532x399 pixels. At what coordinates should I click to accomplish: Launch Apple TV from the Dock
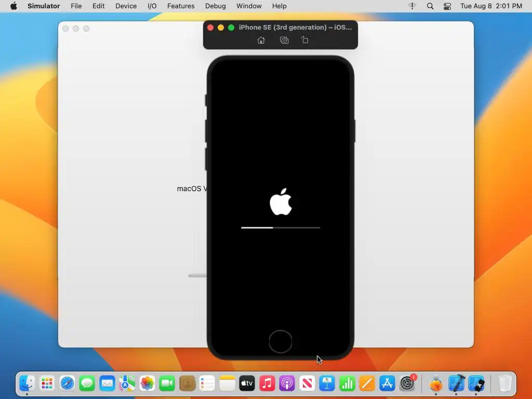[247, 383]
